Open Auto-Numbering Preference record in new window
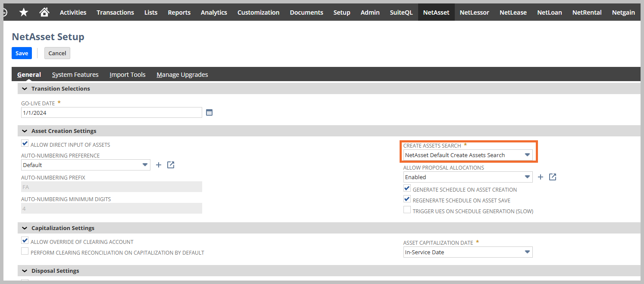644x284 pixels. coord(171,165)
